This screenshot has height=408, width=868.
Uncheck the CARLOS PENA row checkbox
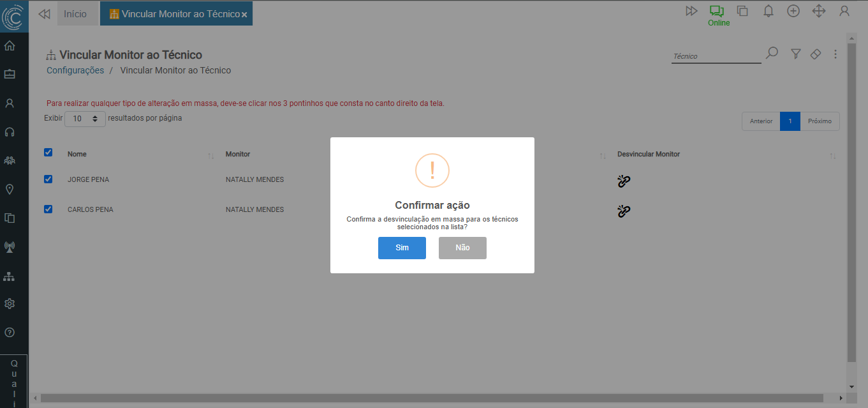[x=48, y=209]
